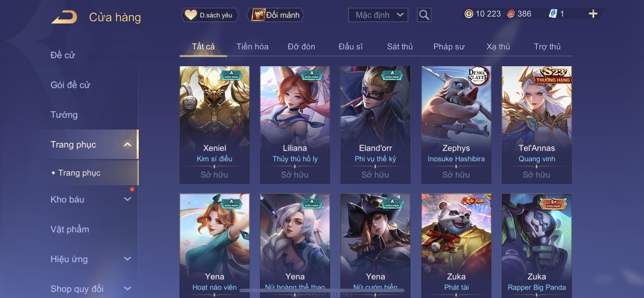Click the gold coin balance icon

coord(469,14)
